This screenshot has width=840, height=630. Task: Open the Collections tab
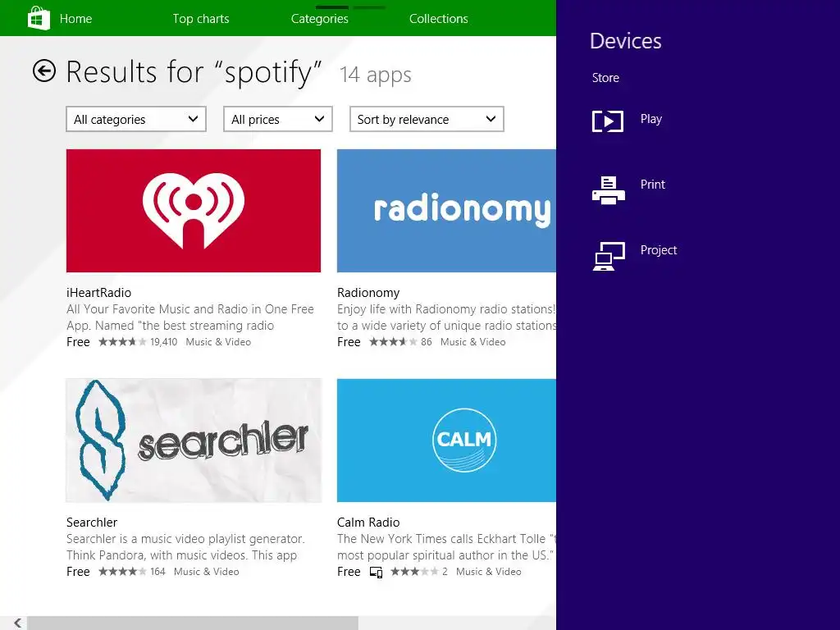tap(439, 19)
